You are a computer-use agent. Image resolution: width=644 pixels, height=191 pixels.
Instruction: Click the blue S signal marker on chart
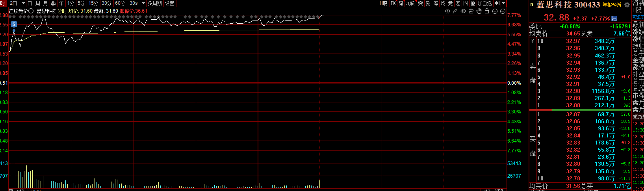pos(14,24)
